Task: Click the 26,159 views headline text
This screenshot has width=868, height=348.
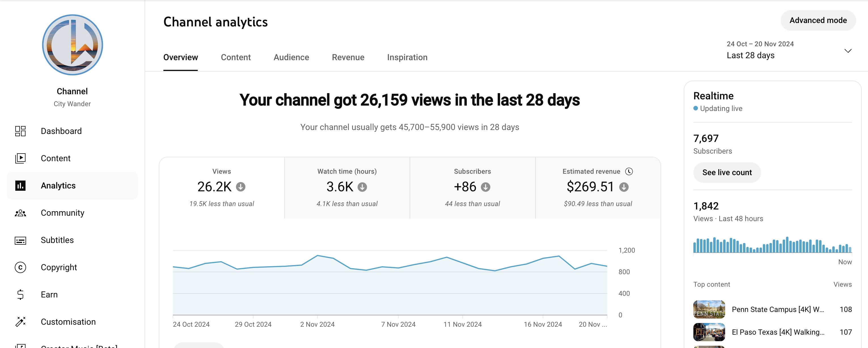Action: click(x=409, y=100)
